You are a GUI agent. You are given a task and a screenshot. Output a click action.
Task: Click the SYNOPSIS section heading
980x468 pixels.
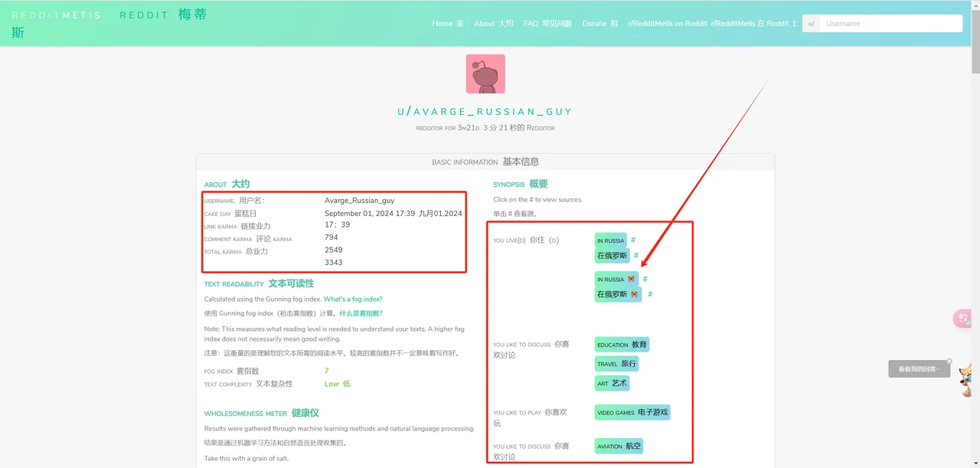[520, 184]
